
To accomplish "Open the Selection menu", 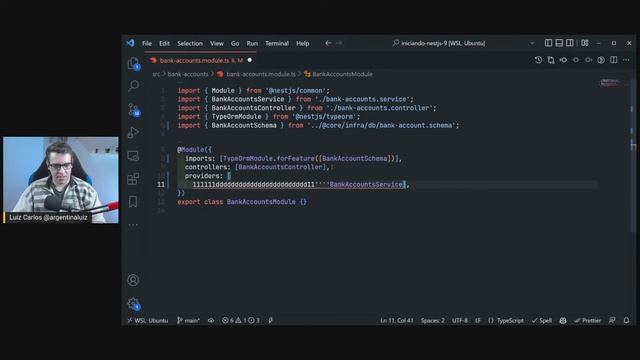I will click(x=190, y=43).
